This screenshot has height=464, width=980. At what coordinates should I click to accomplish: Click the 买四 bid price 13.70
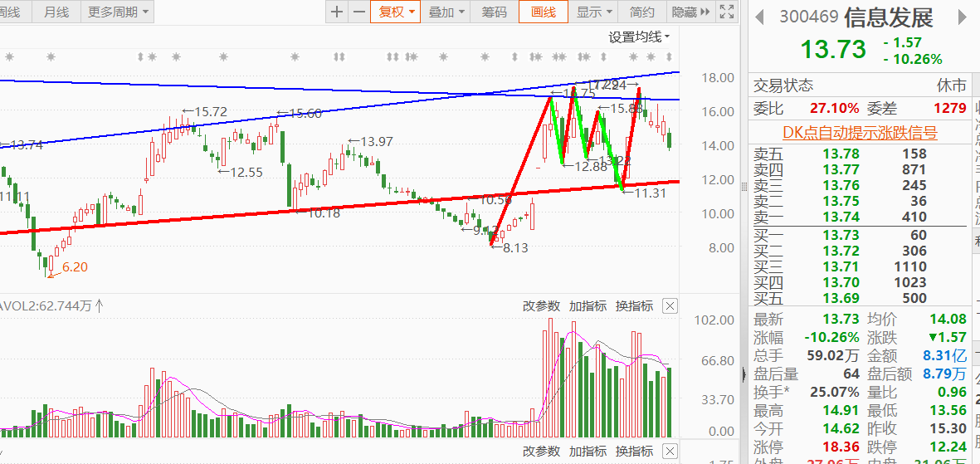click(x=841, y=283)
